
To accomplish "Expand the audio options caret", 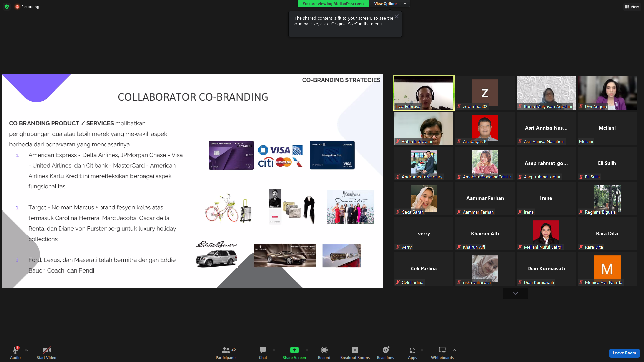I will [26, 350].
